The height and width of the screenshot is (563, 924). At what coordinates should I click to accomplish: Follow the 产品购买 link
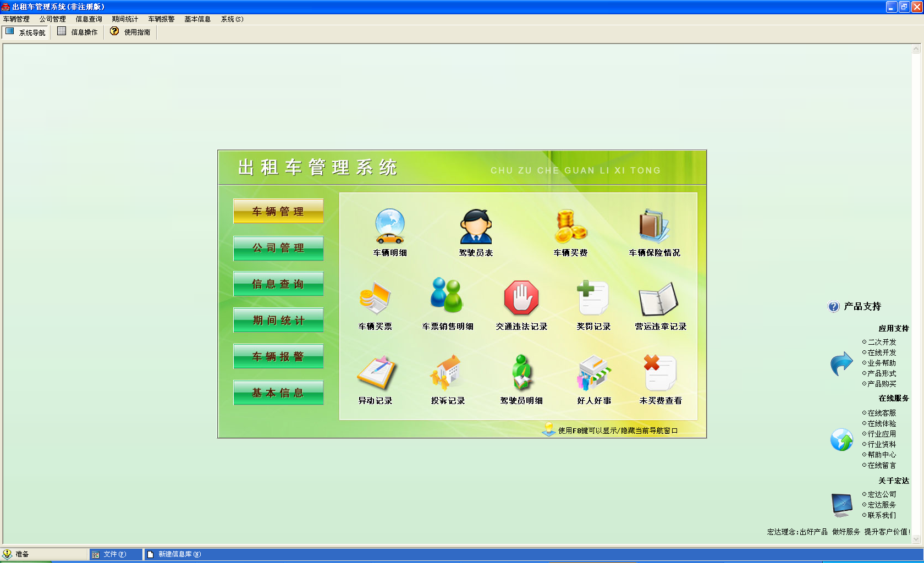click(x=882, y=384)
